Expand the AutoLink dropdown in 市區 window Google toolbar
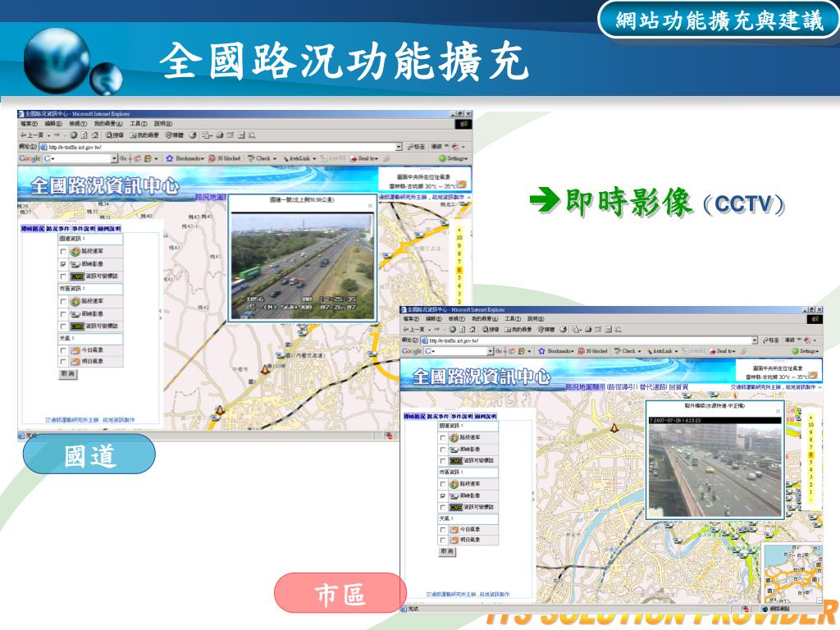The image size is (840, 630). coord(677,351)
